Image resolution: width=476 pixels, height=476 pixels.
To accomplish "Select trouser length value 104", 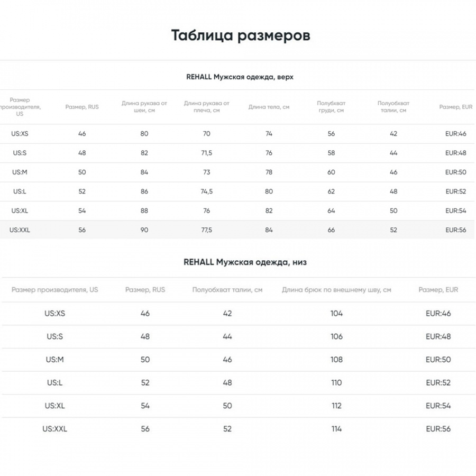I will pyautogui.click(x=336, y=314).
